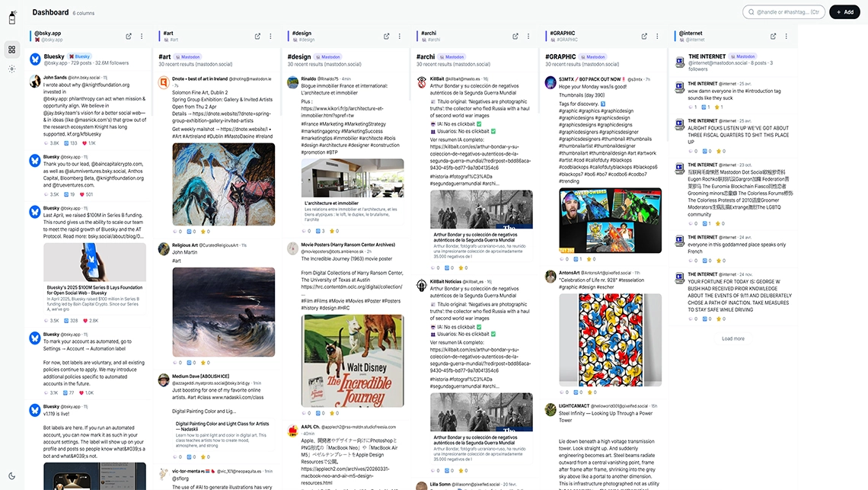Expand the #art column three-dot menu
Image resolution: width=868 pixels, height=490 pixels.
tap(271, 36)
